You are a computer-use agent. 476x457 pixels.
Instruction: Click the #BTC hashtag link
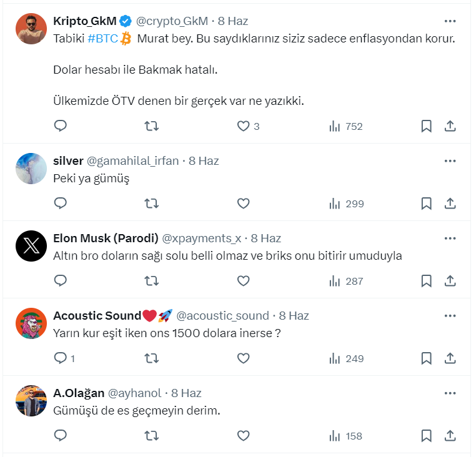coord(102,39)
